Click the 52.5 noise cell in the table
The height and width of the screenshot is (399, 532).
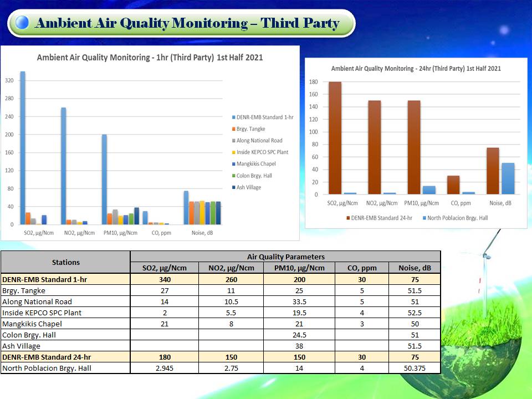(x=415, y=313)
